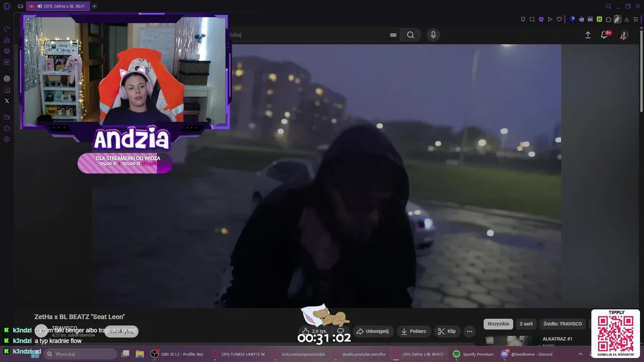Add page to bookmarks with heart icon
This screenshot has height=362, width=644.
click(x=559, y=19)
